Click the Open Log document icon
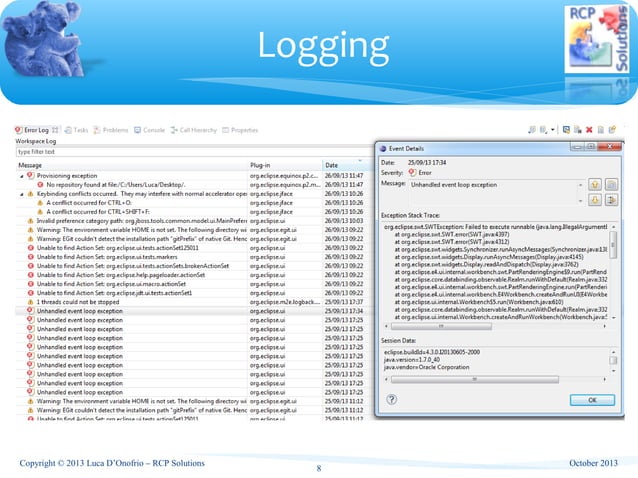The image size is (638, 478). point(601,130)
